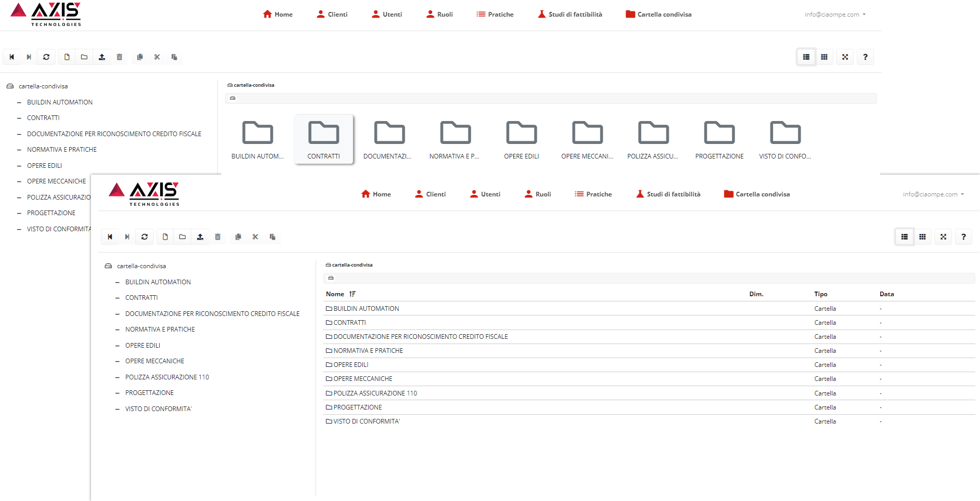
Task: Click the refresh icon in the folder-icons window toolbar
Action: (46, 57)
